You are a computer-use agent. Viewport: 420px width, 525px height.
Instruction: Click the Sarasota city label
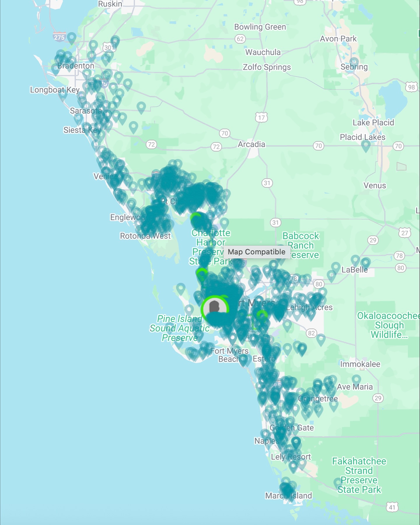(x=86, y=111)
